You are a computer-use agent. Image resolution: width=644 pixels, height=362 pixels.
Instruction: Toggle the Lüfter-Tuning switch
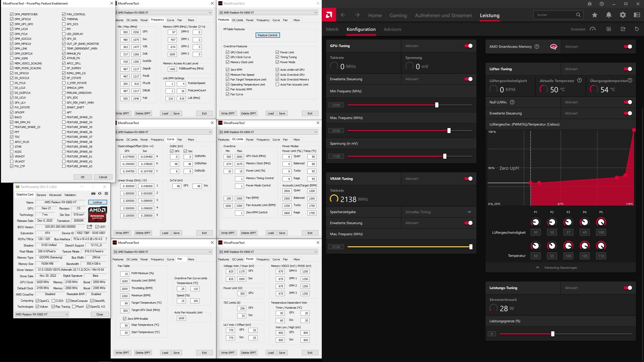[x=628, y=69]
